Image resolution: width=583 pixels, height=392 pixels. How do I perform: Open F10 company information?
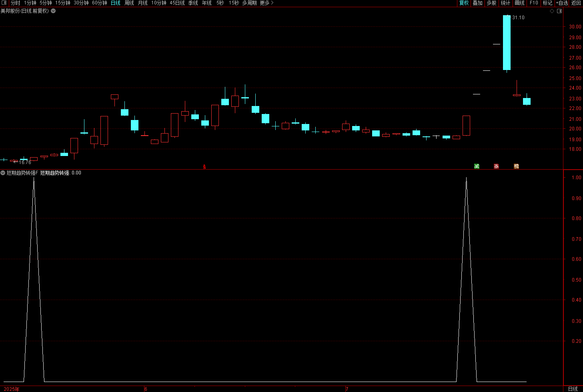[x=534, y=3]
